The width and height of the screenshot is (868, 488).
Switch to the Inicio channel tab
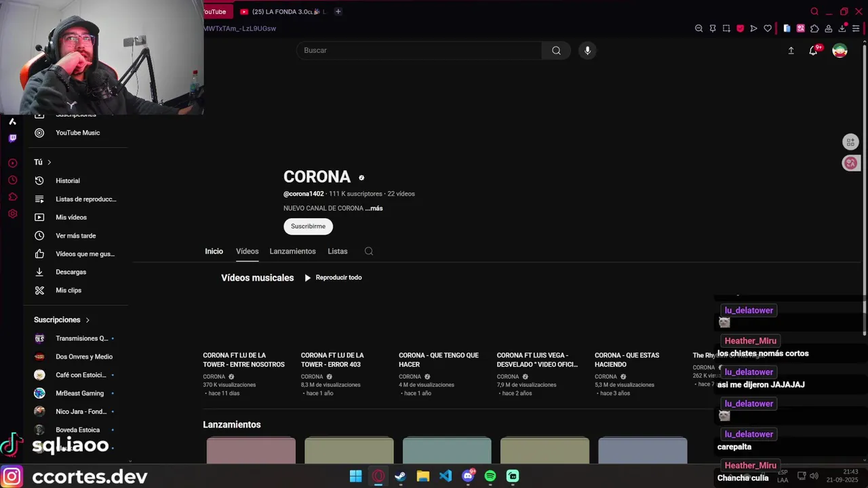tap(214, 251)
